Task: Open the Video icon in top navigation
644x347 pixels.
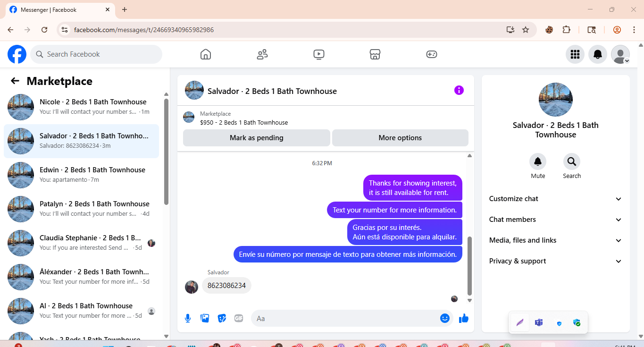Action: 319,54
